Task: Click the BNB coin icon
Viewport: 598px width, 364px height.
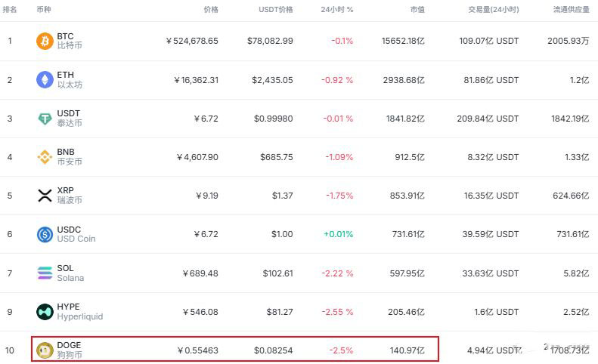Action: [x=45, y=157]
